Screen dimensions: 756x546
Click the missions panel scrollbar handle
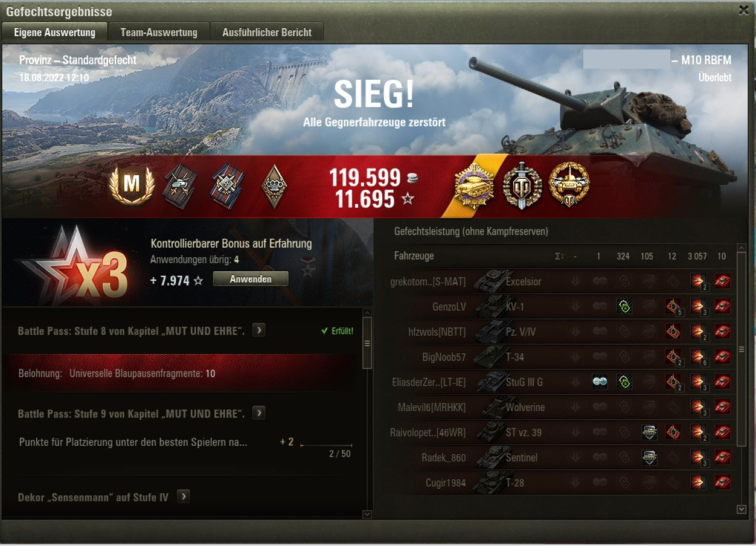[367, 343]
